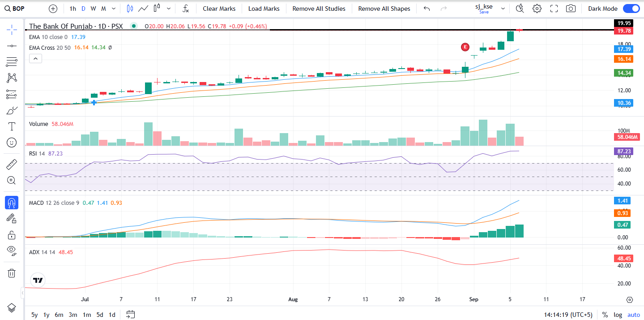Select the RSI 14 legend

pos(37,153)
